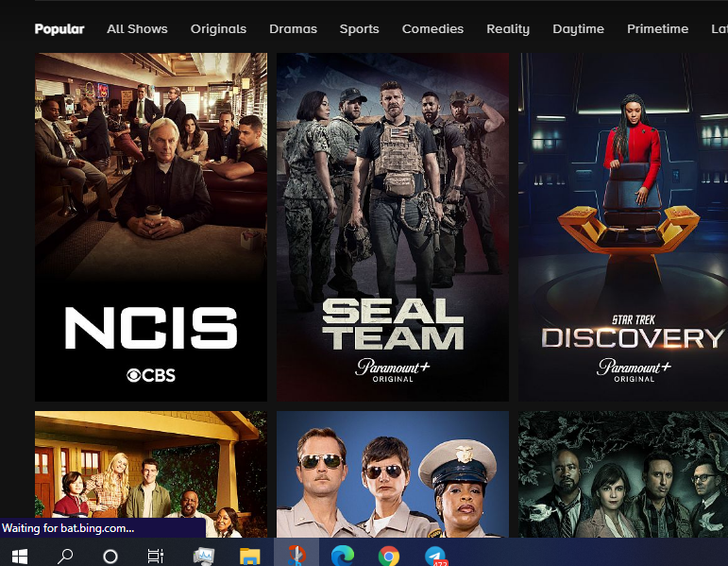Viewport: 728px width, 566px height.
Task: Switch to the All Shows tab
Action: point(137,28)
